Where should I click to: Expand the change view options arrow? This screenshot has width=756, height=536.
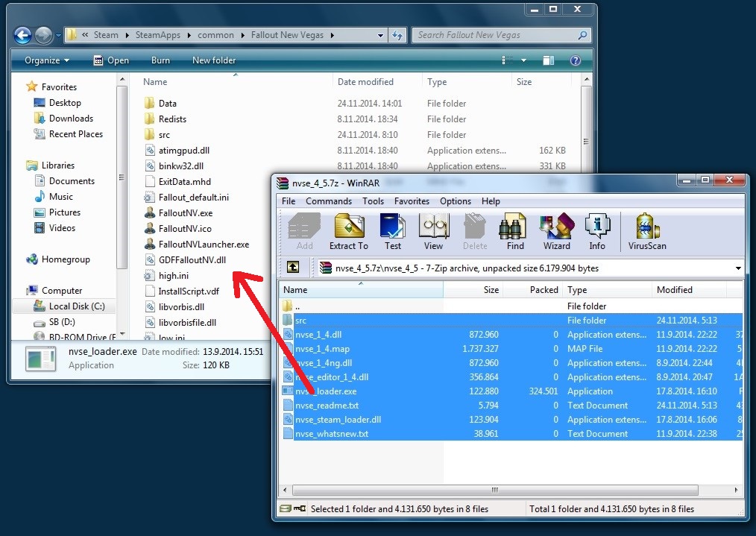pos(524,60)
